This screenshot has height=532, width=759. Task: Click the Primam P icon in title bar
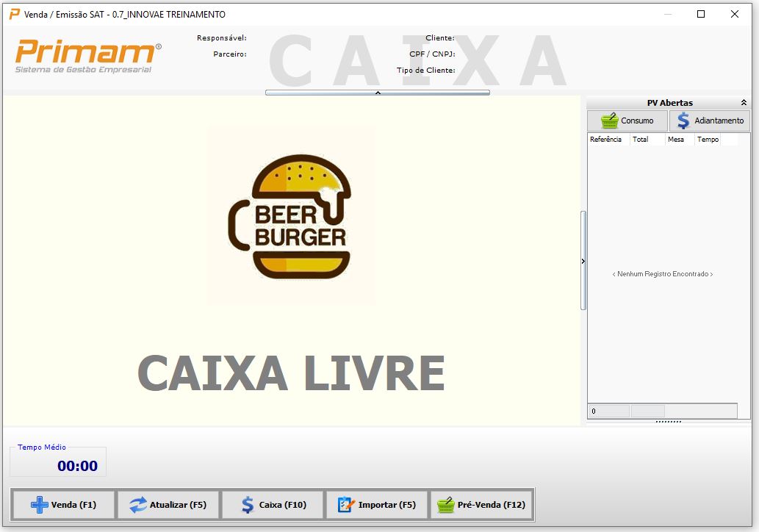[15, 14]
